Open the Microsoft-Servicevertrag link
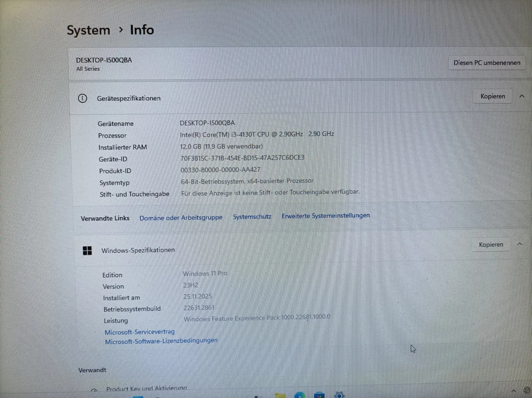532x398 pixels. [139, 331]
